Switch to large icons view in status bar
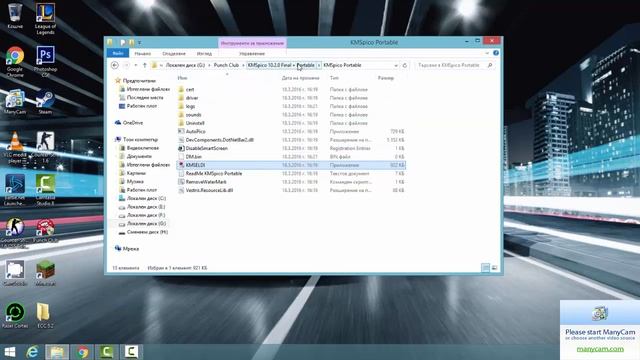 495,268
